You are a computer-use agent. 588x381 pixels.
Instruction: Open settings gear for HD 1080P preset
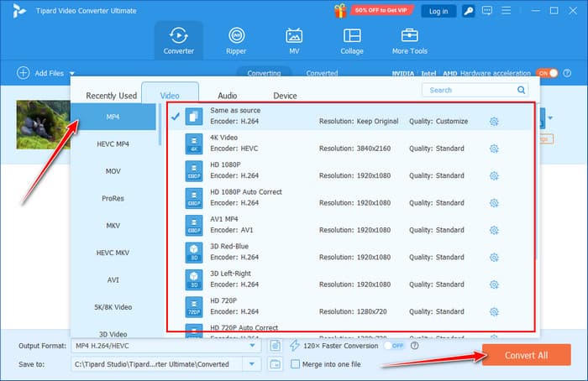pyautogui.click(x=494, y=175)
